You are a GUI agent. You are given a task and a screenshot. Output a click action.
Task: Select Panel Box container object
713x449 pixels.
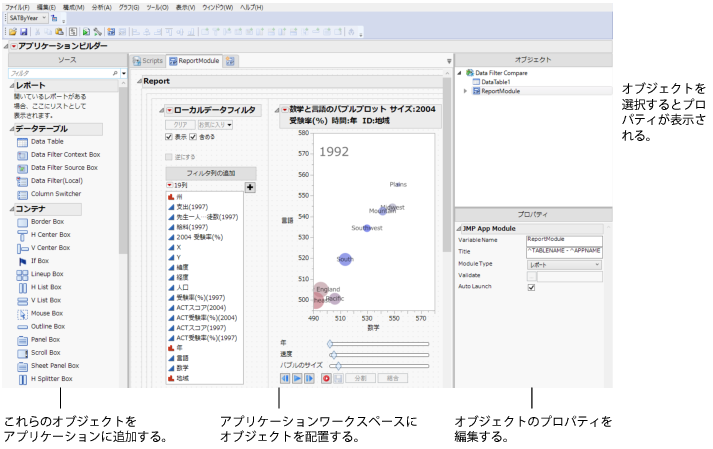tap(39, 340)
